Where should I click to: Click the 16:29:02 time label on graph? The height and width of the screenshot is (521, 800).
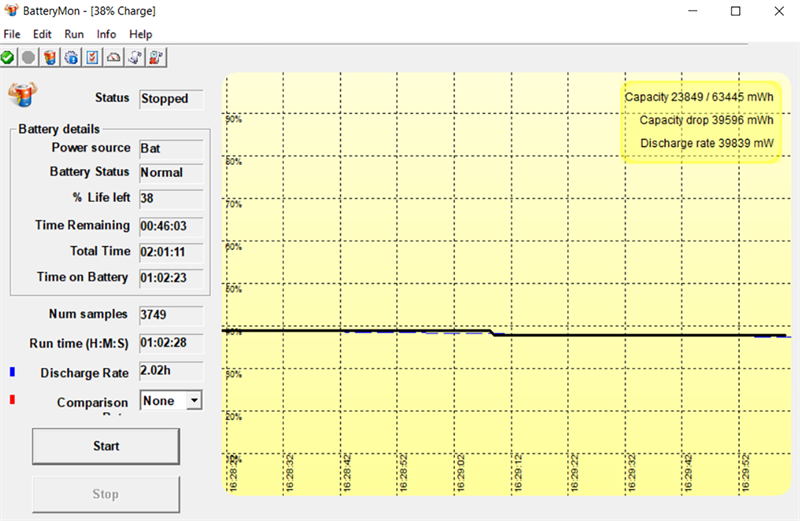coord(461,473)
